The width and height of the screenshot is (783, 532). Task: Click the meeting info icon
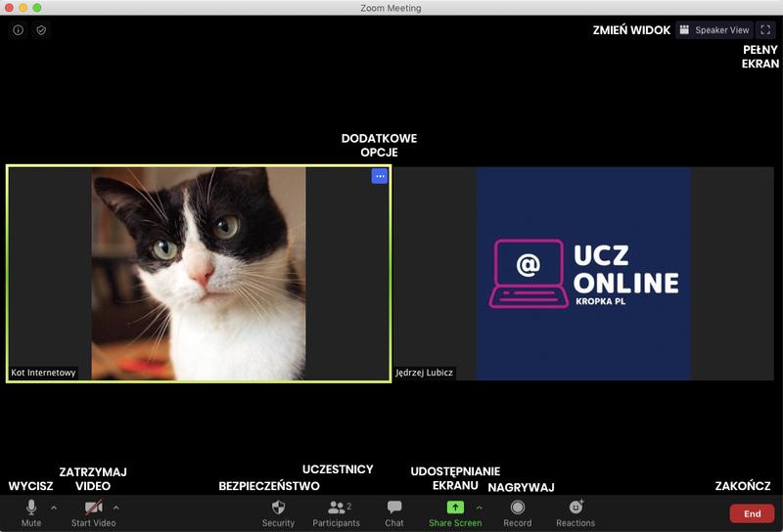tap(18, 30)
